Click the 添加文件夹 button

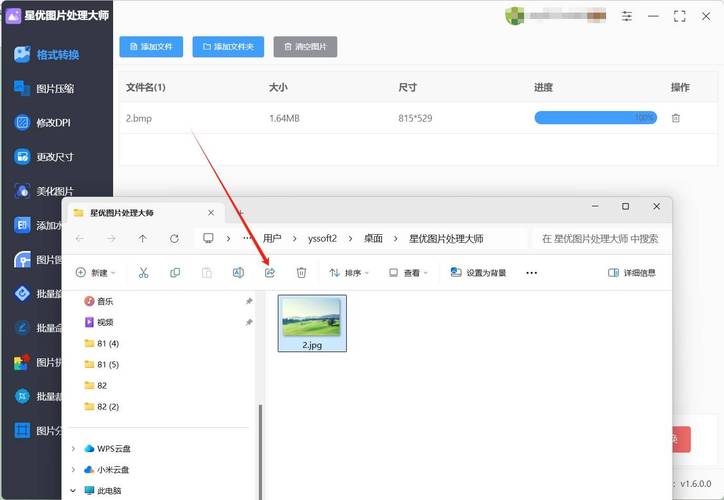pyautogui.click(x=228, y=47)
